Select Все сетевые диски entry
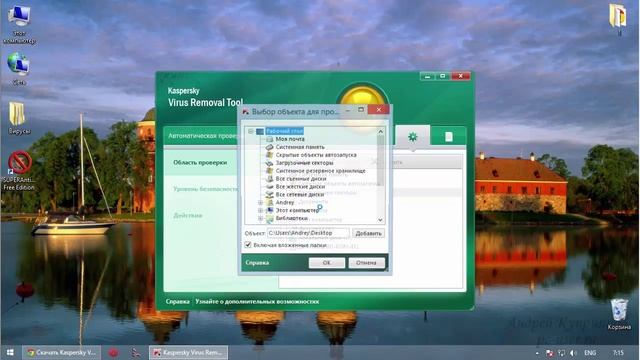Screen dimensions: 640x360 pyautogui.click(x=300, y=195)
